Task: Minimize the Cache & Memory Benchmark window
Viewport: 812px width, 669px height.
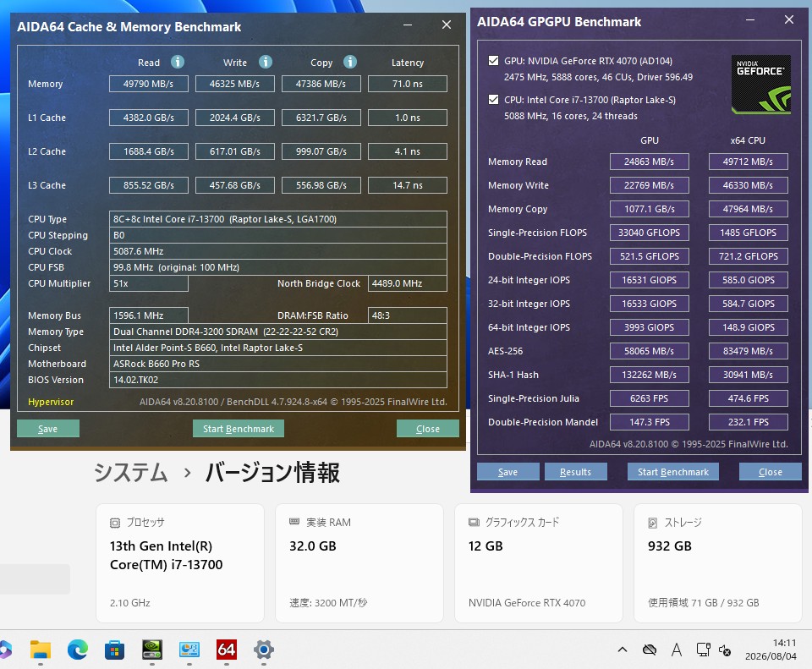Action: point(408,25)
